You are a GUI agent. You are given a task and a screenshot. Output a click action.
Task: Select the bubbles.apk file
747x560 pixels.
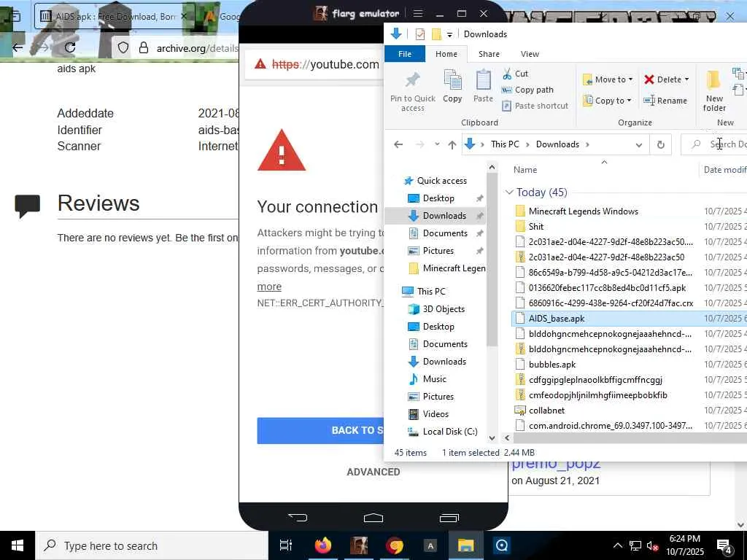pyautogui.click(x=551, y=365)
